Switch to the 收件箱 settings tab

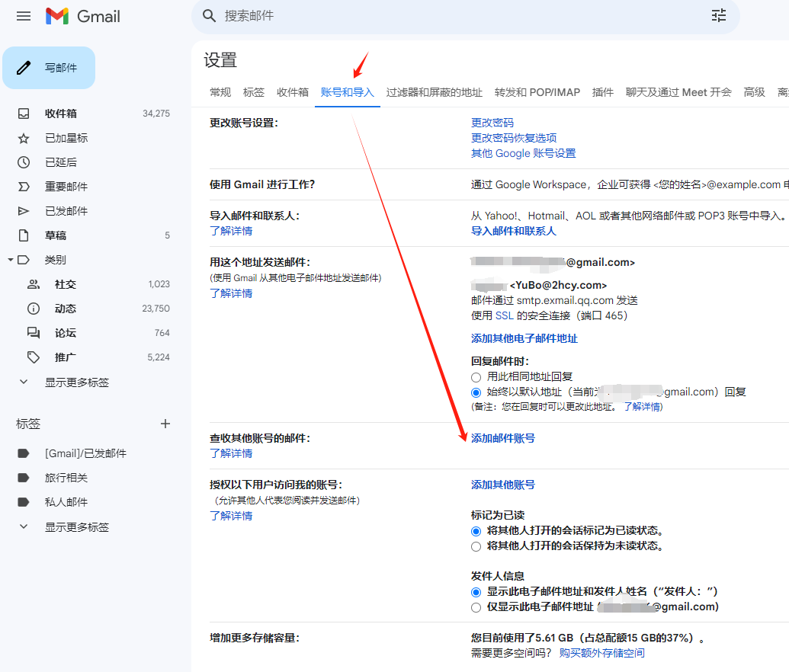pyautogui.click(x=293, y=92)
